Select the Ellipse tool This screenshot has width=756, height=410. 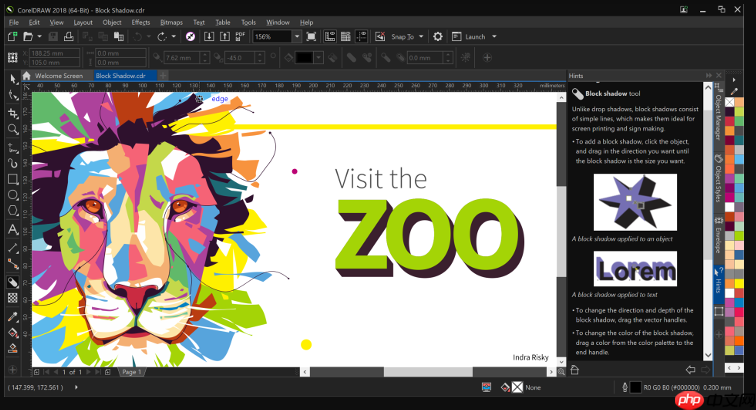[13, 195]
